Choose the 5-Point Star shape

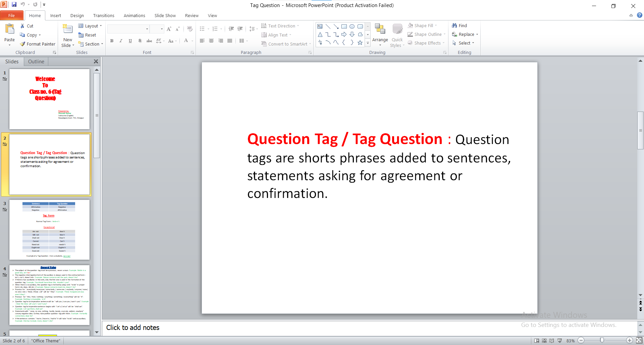(x=360, y=43)
